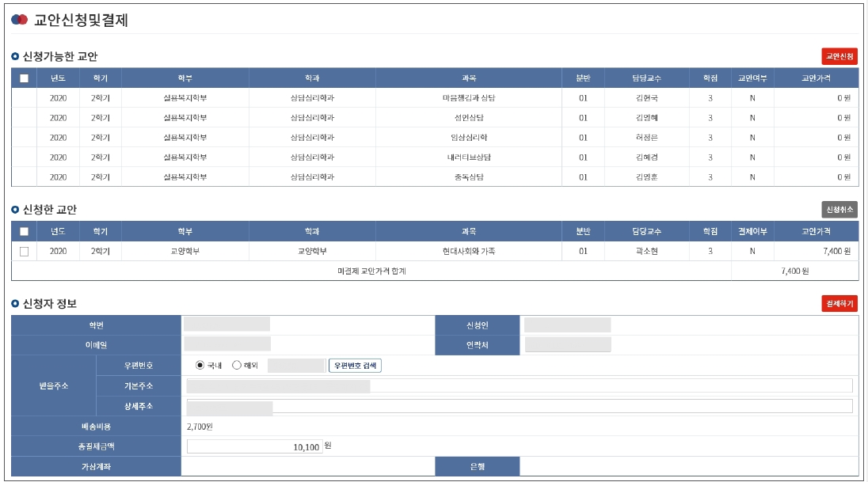868x482 pixels.
Task: Click the bullet icon beside 신청자 정보
Action: [x=15, y=304]
